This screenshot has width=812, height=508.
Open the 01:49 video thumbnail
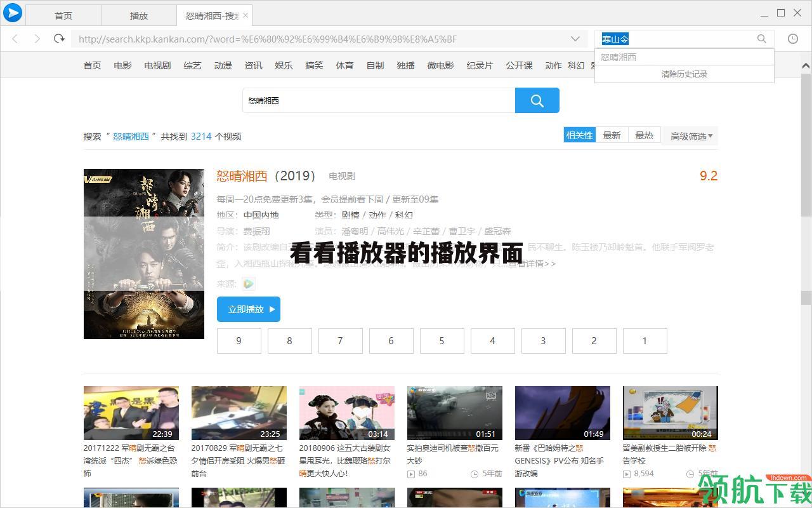pos(563,413)
